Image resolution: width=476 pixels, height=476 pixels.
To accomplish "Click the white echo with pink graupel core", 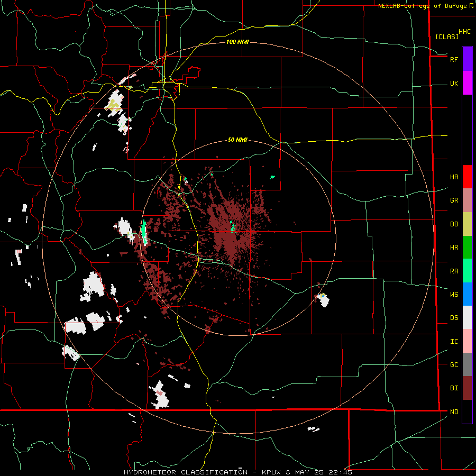I will [x=159, y=395].
